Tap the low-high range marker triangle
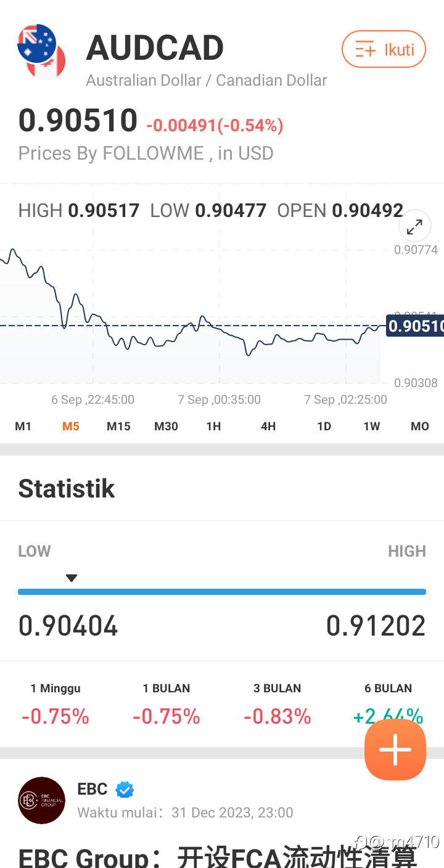The height and width of the screenshot is (868, 444). [72, 578]
